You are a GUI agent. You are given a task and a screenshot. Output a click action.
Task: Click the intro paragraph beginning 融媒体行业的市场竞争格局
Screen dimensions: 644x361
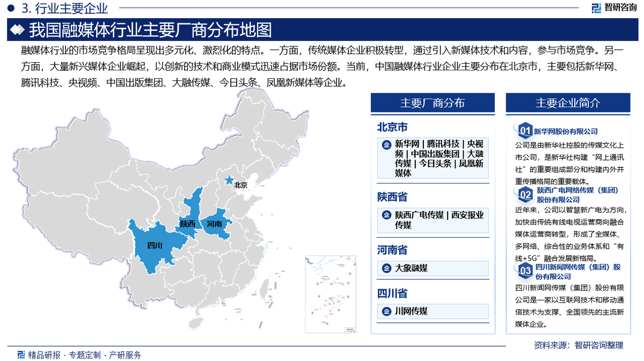coord(322,67)
